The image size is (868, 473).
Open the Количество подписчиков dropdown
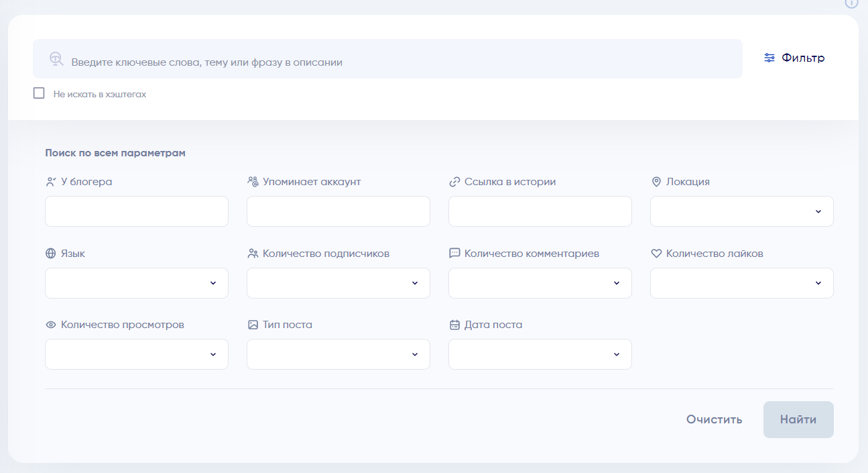point(338,283)
